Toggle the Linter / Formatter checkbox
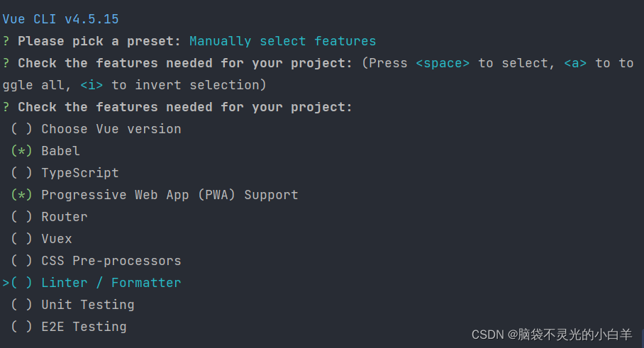This screenshot has height=348, width=644. [x=21, y=283]
